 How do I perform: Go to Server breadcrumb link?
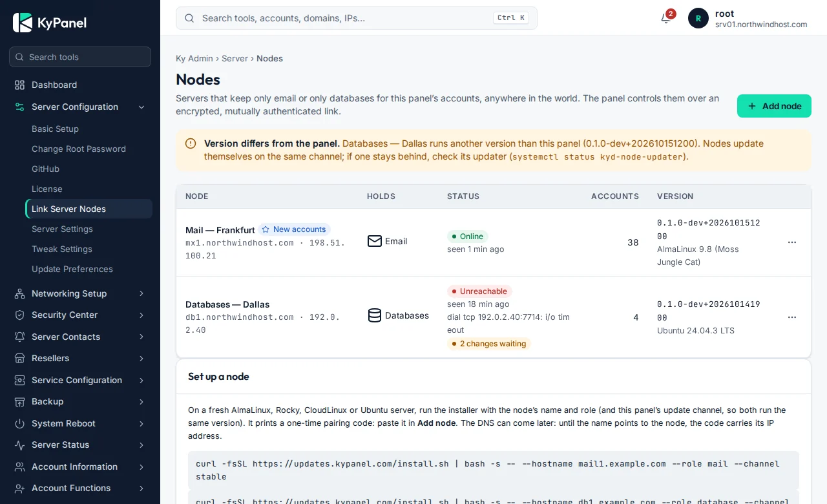235,58
